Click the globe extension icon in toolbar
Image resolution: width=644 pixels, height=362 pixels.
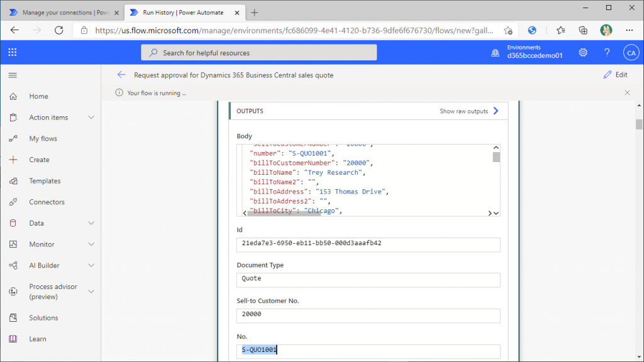(532, 30)
